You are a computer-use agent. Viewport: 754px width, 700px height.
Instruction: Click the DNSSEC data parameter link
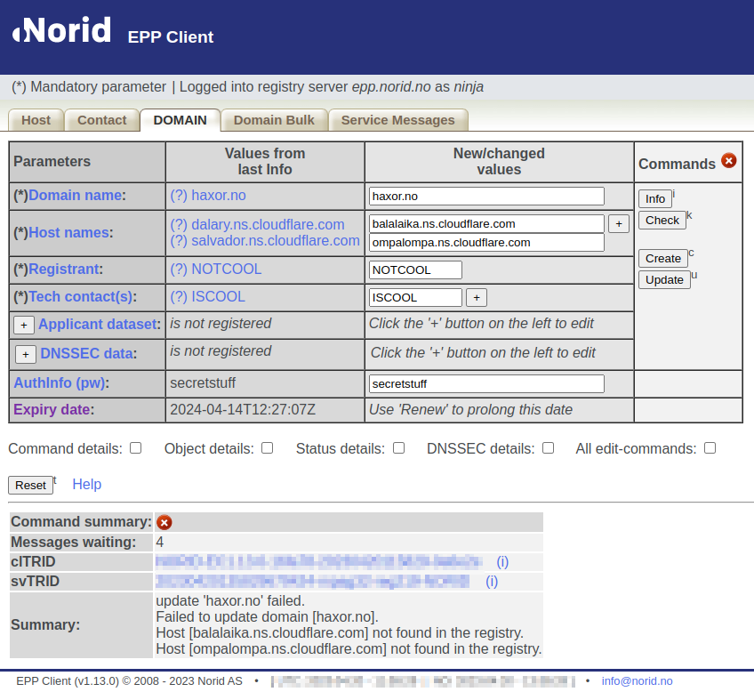[x=87, y=354]
